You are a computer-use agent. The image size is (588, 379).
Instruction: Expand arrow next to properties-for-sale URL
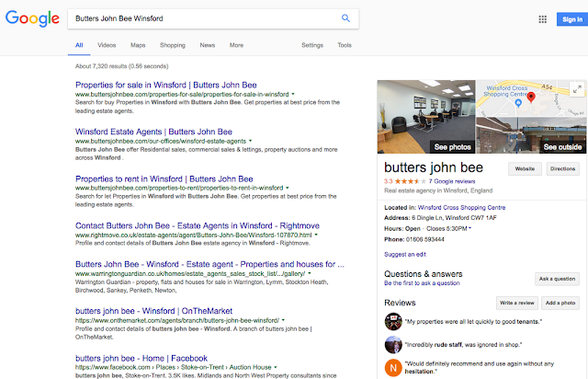[x=293, y=94]
